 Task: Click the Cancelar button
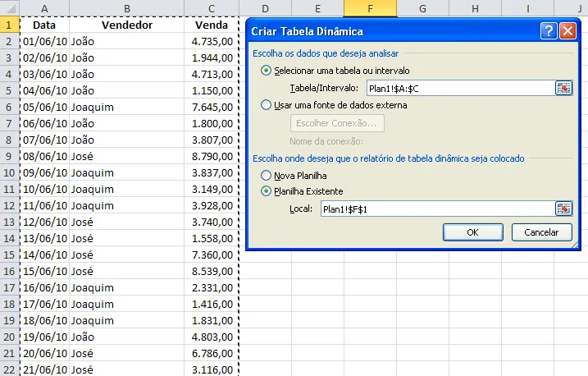[541, 232]
